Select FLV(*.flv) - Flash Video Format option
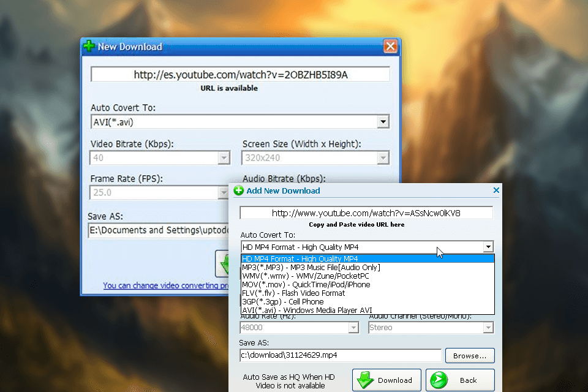The image size is (588, 392). pyautogui.click(x=367, y=293)
